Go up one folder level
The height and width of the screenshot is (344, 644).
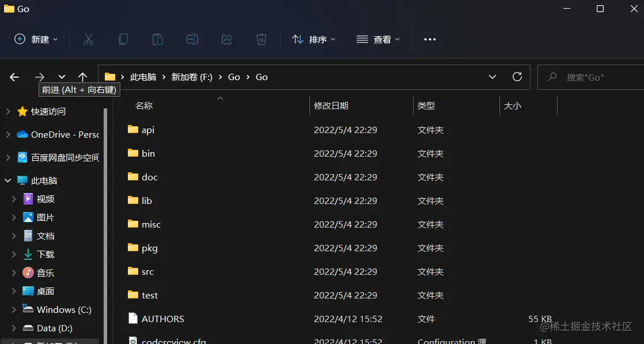pyautogui.click(x=82, y=77)
